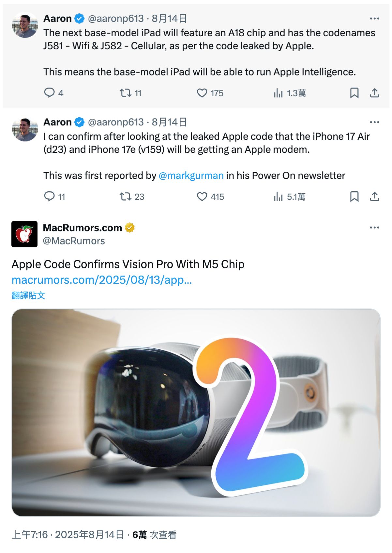Share the base-model iPad tweet
Viewport: 392px width, 553px height.
[374, 93]
